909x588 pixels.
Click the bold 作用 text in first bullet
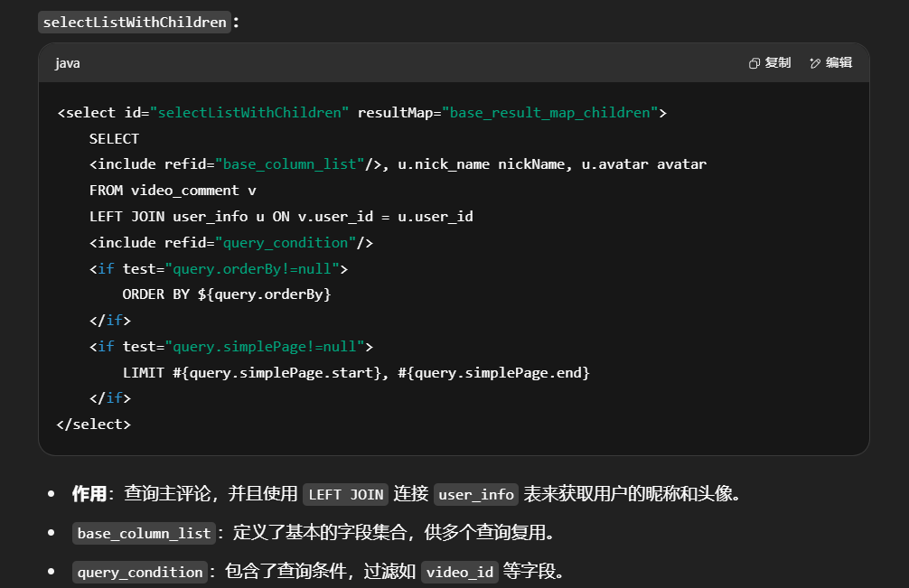click(x=89, y=494)
